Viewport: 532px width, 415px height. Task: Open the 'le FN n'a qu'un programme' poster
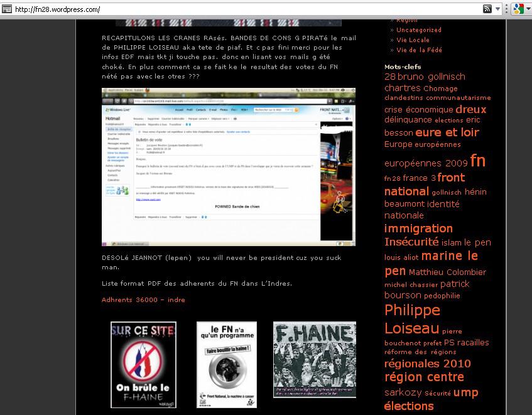pyautogui.click(x=227, y=365)
